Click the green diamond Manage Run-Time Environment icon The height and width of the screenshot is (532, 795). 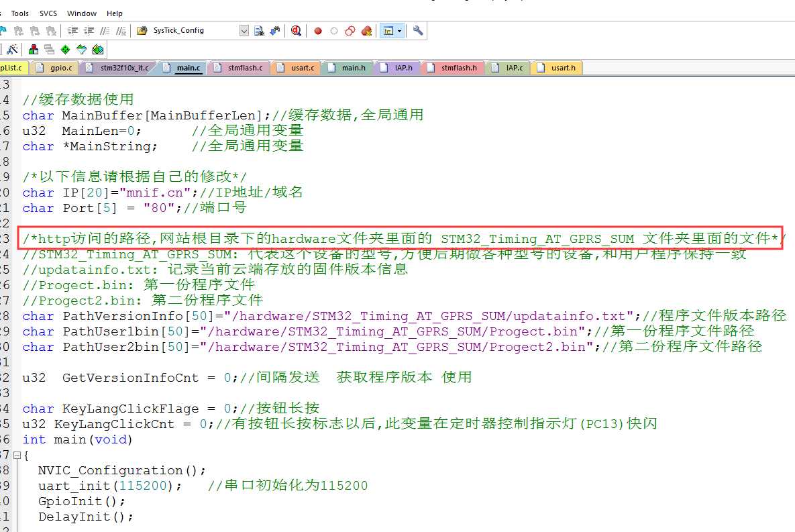click(65, 49)
